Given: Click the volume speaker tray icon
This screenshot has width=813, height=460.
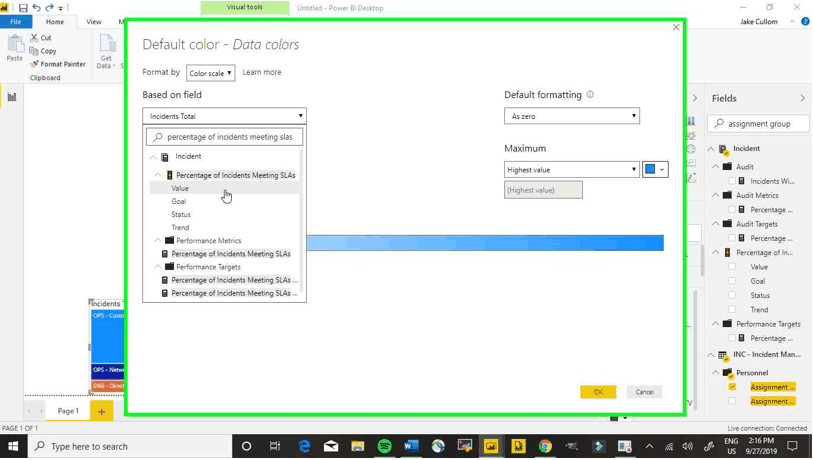Looking at the screenshot, I should tap(688, 447).
